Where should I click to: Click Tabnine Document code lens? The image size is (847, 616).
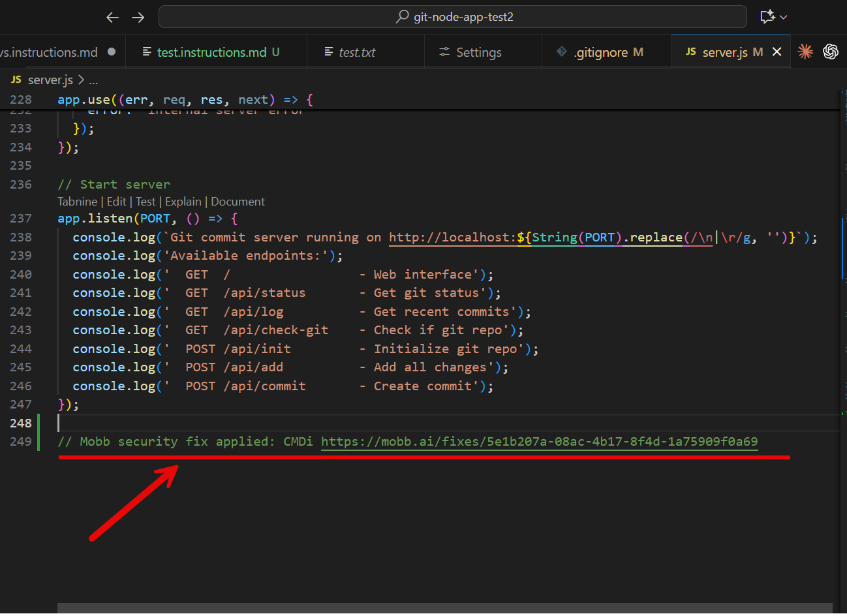click(238, 202)
